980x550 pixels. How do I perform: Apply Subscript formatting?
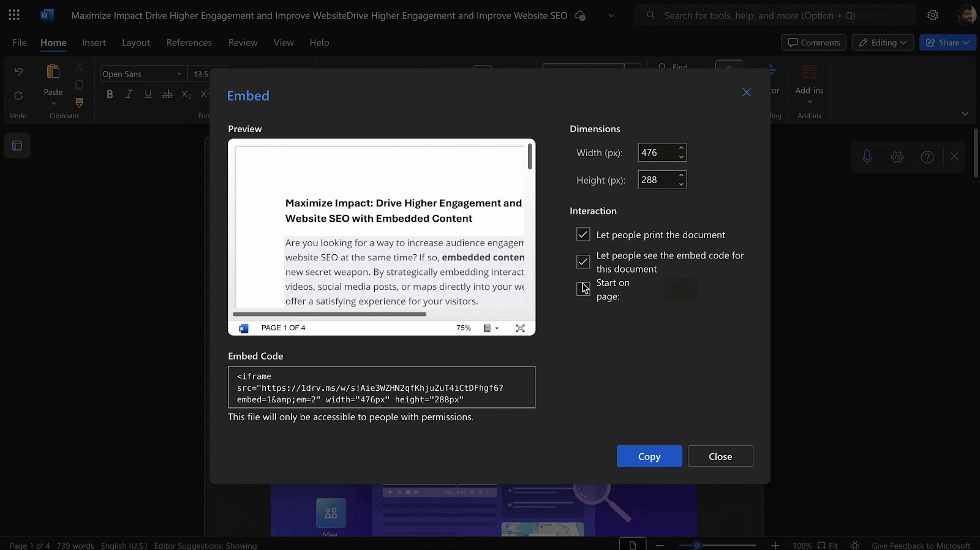tap(186, 94)
